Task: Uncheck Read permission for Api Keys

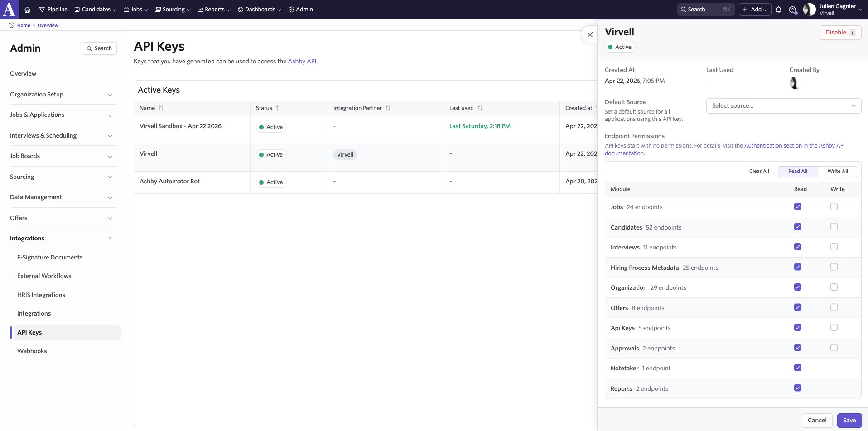Action: (798, 327)
